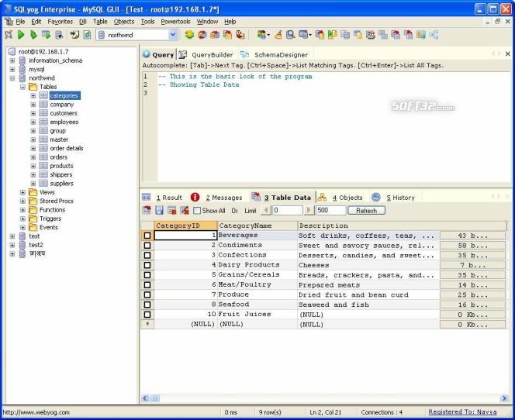Click the Query tab icon
Image resolution: width=515 pixels, height=420 pixels.
click(147, 55)
